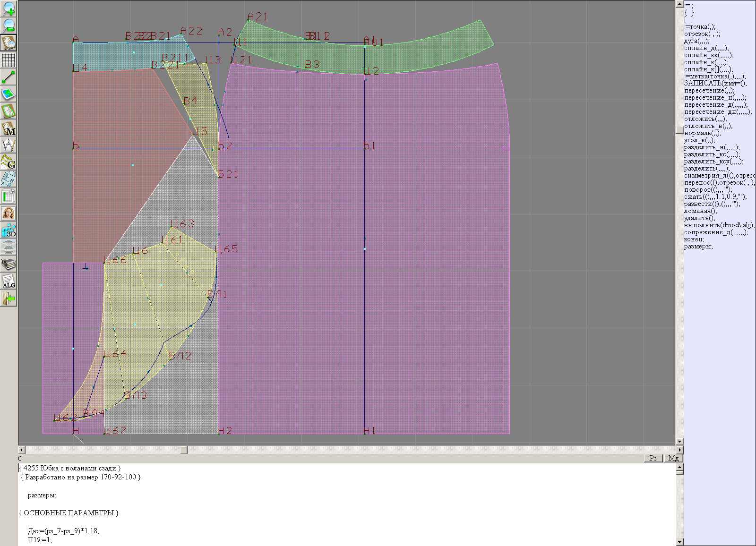Click the zoom out magnifier icon
This screenshot has width=756, height=546.
(9, 26)
